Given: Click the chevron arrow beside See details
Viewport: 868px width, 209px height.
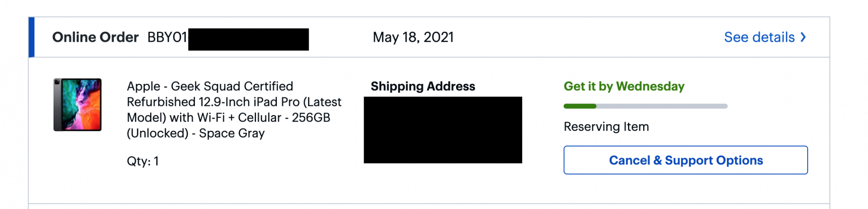Looking at the screenshot, I should (x=803, y=37).
